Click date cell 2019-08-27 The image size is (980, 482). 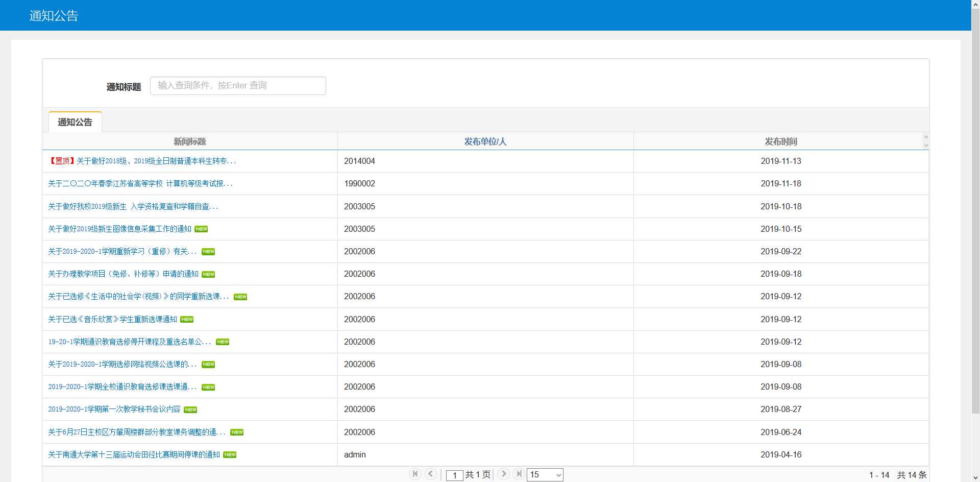coord(781,409)
